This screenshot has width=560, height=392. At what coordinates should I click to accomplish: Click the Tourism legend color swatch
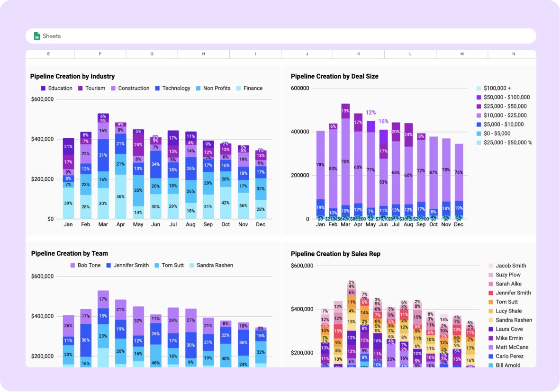click(81, 88)
